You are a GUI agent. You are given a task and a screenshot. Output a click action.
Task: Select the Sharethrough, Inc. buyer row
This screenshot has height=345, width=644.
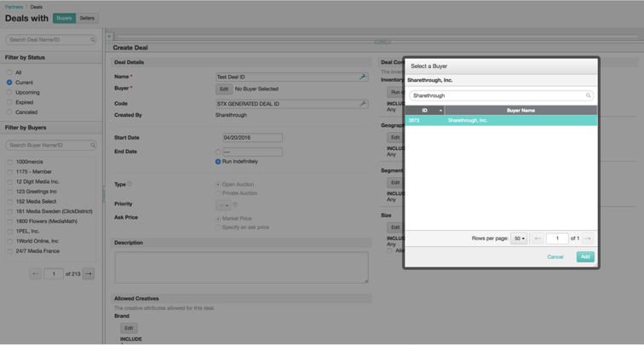tap(501, 120)
